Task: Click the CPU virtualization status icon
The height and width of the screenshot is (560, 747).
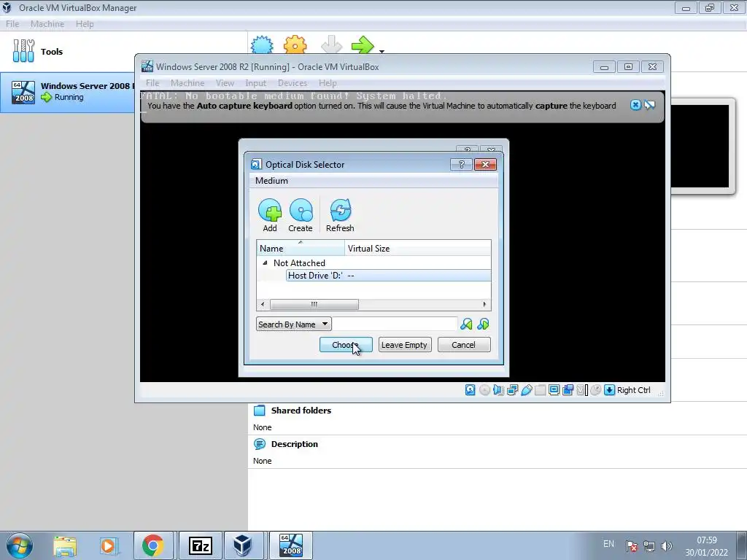Action: (x=581, y=390)
